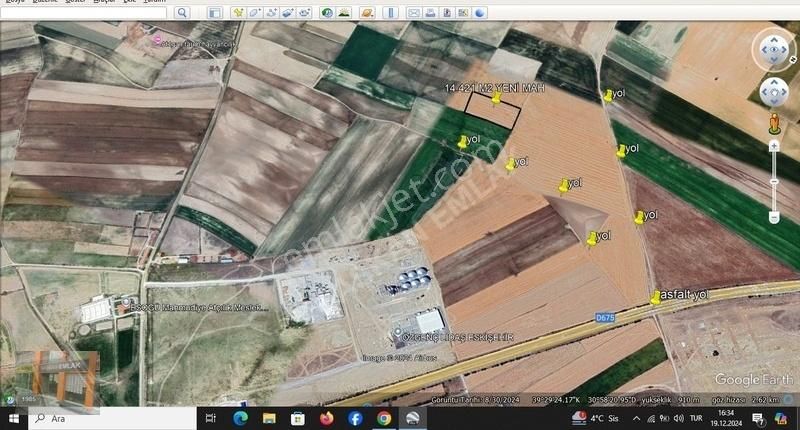Click the Ara taskbar search box
Viewport: 800px width, 430px height.
(x=112, y=419)
